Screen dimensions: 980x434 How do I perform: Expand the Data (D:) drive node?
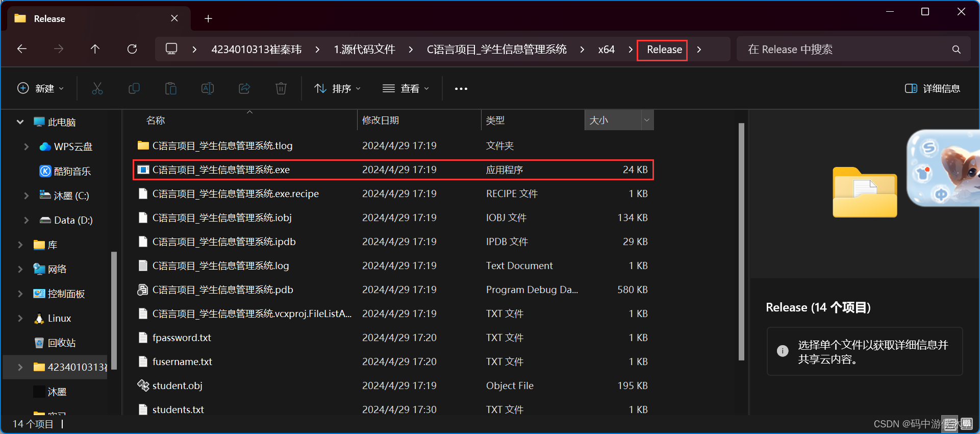pos(27,220)
